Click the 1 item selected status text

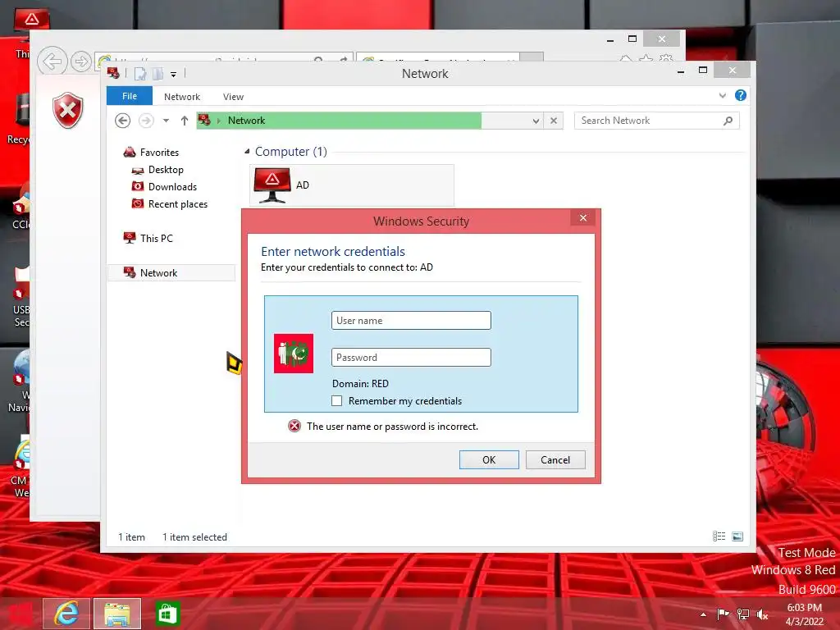click(194, 536)
